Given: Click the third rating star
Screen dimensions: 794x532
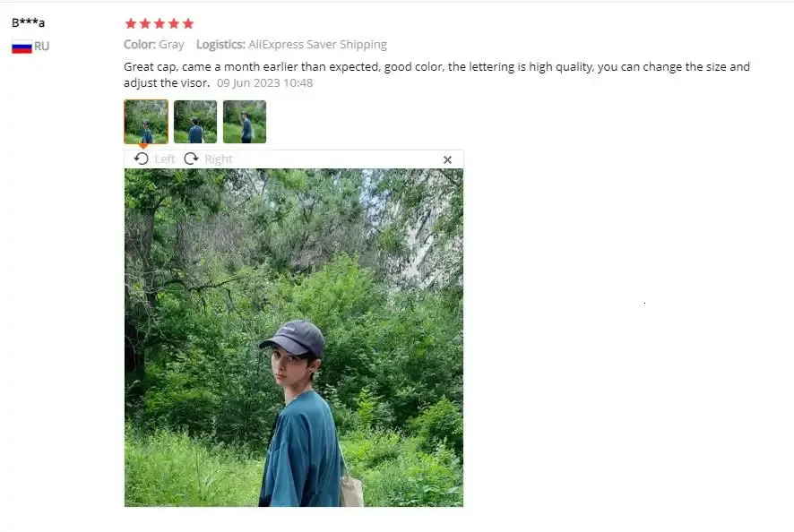Looking at the screenshot, I should point(160,23).
